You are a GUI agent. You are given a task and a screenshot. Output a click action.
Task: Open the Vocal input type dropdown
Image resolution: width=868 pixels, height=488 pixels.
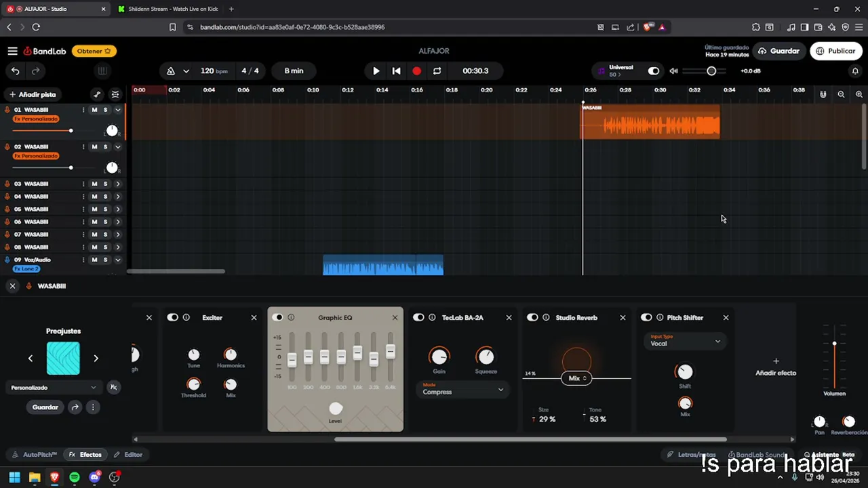click(685, 341)
